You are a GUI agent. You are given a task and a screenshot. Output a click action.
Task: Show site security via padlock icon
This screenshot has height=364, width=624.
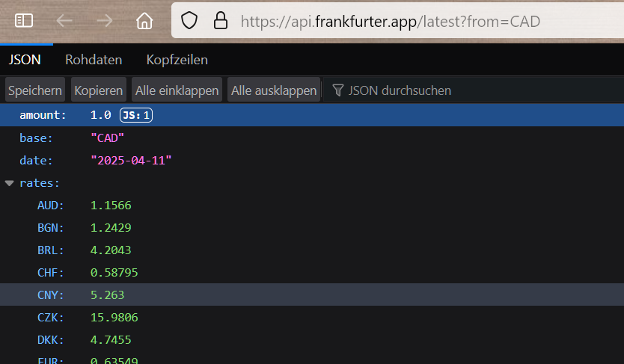(221, 21)
